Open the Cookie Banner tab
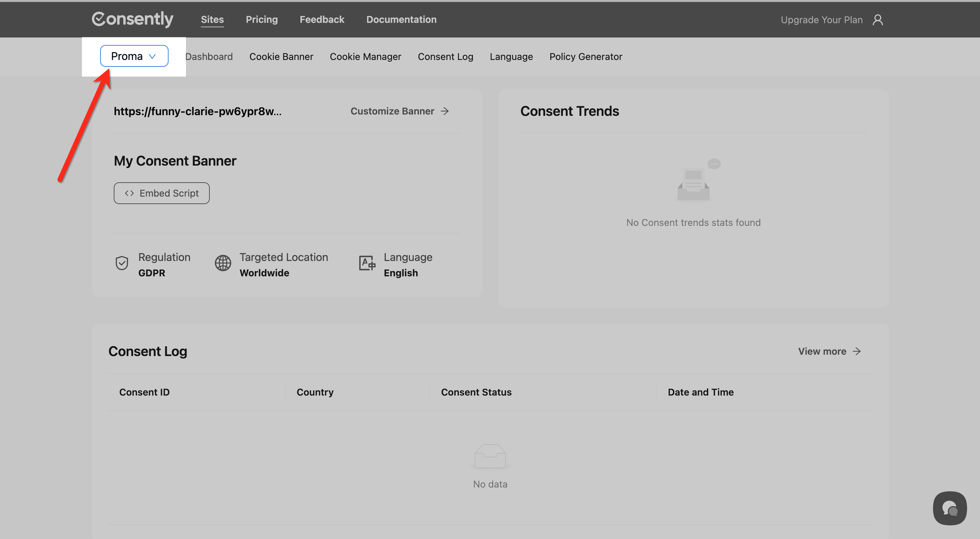Screen dimensions: 980x539 pyautogui.click(x=281, y=57)
